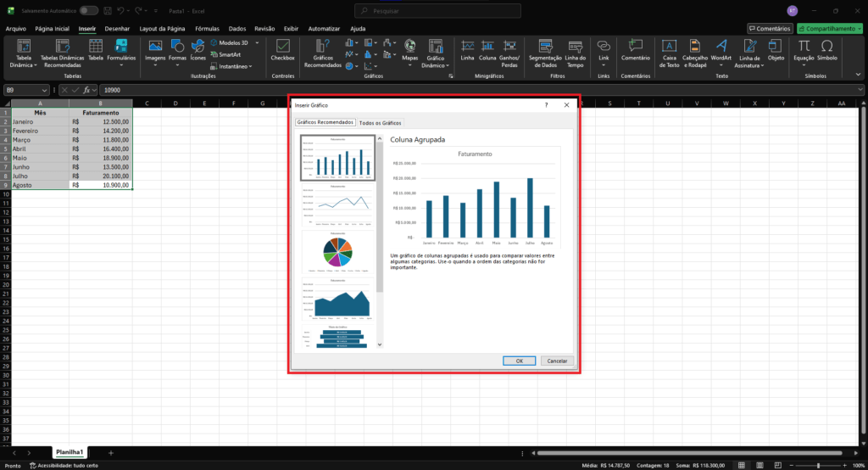Viewport: 868px width, 470px height.
Task: Switch to the Página Inicial tab
Action: [x=52, y=28]
